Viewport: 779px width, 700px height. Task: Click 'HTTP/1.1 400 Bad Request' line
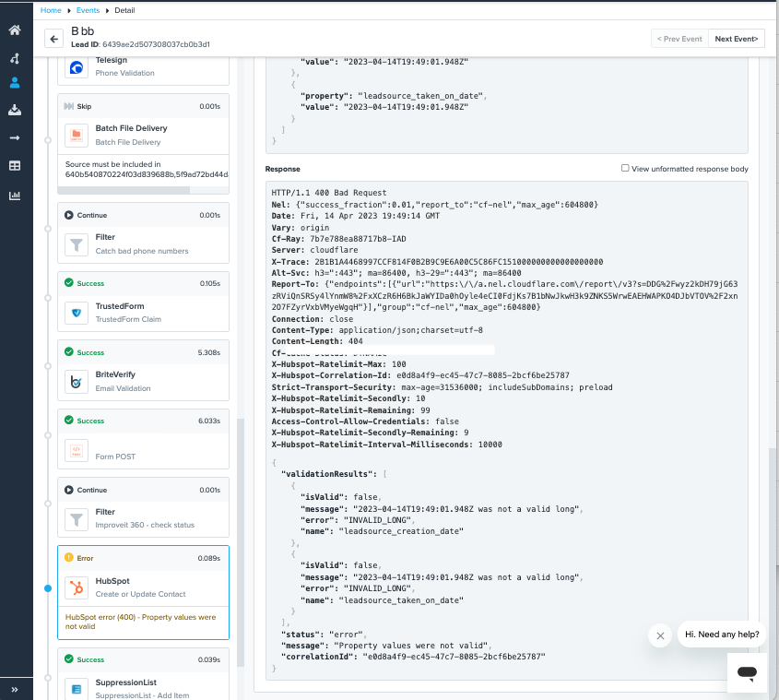328,193
